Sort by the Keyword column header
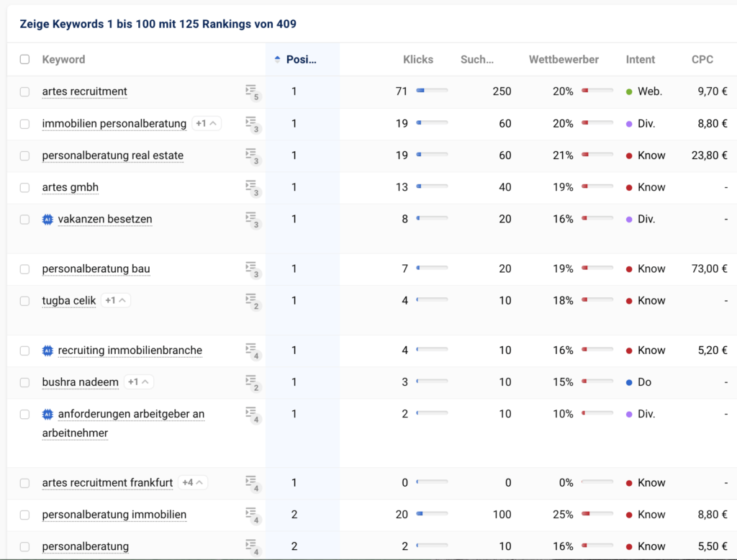This screenshot has width=737, height=560. click(63, 59)
